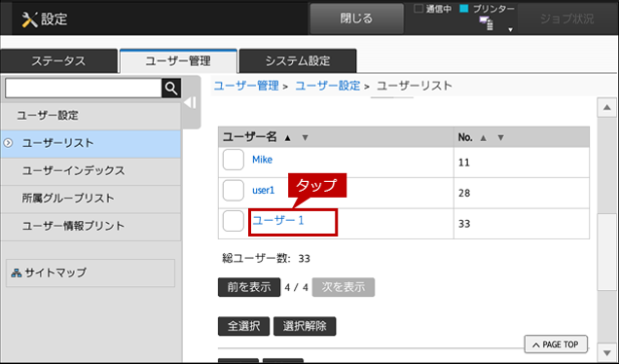The image size is (619, 364).
Task: Sort user name descending arrow
Action: point(305,138)
